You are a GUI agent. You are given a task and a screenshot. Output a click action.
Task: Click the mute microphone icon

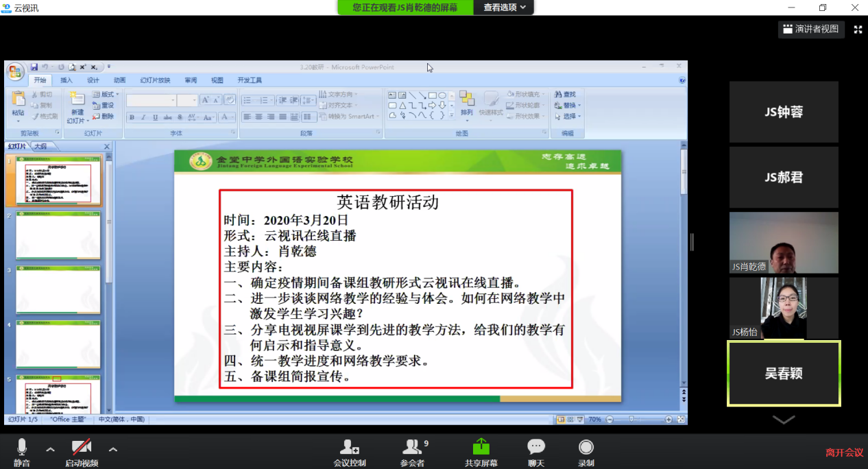click(x=22, y=447)
